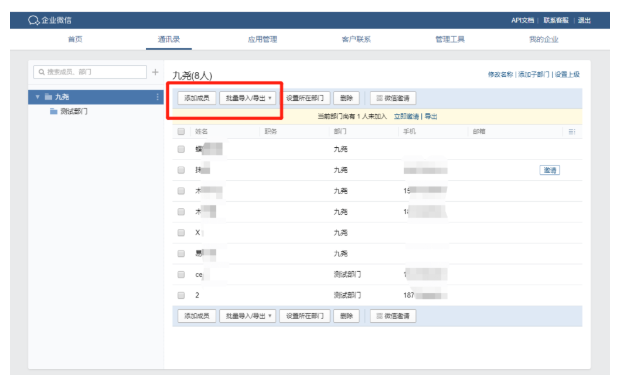Click the 邮箱 column header
Image resolution: width=624 pixels, height=386 pixels.
click(x=479, y=131)
